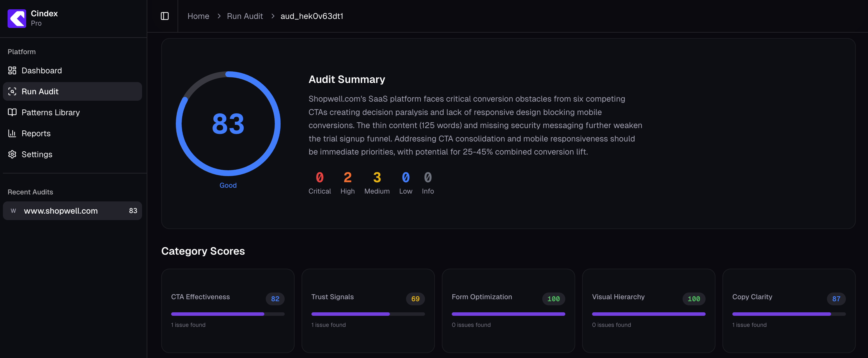The width and height of the screenshot is (868, 358).
Task: Open Settings using the gear icon
Action: (x=13, y=154)
